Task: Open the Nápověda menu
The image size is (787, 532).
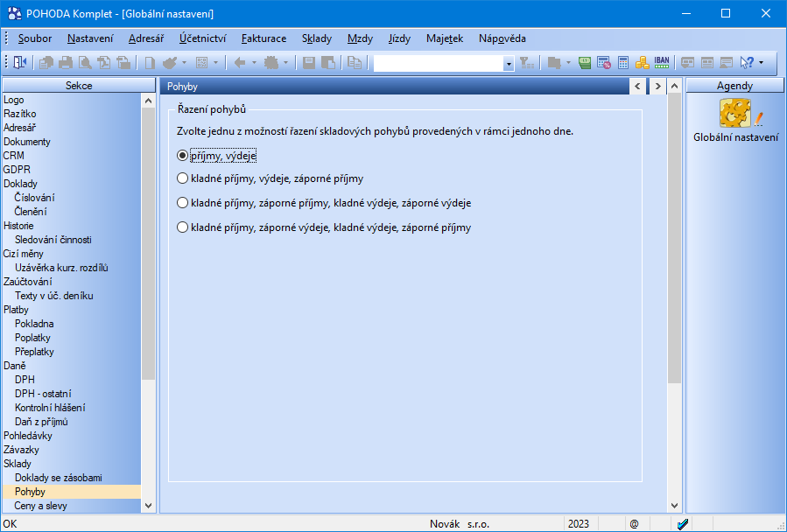Action: pos(502,38)
